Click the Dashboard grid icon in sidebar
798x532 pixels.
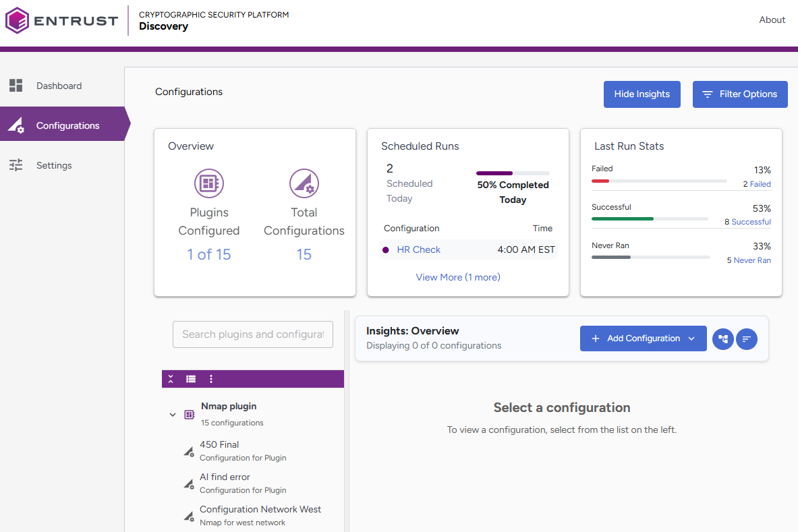point(16,86)
